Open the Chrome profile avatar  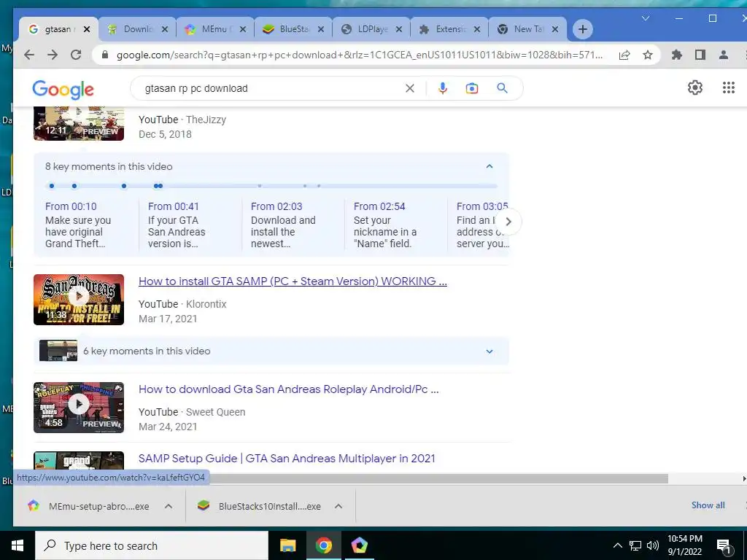(x=723, y=55)
